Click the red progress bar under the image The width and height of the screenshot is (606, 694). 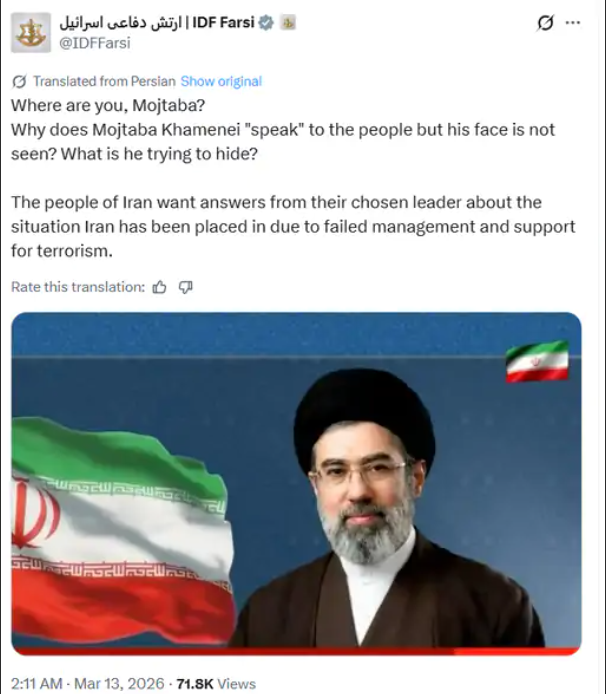[x=296, y=652]
